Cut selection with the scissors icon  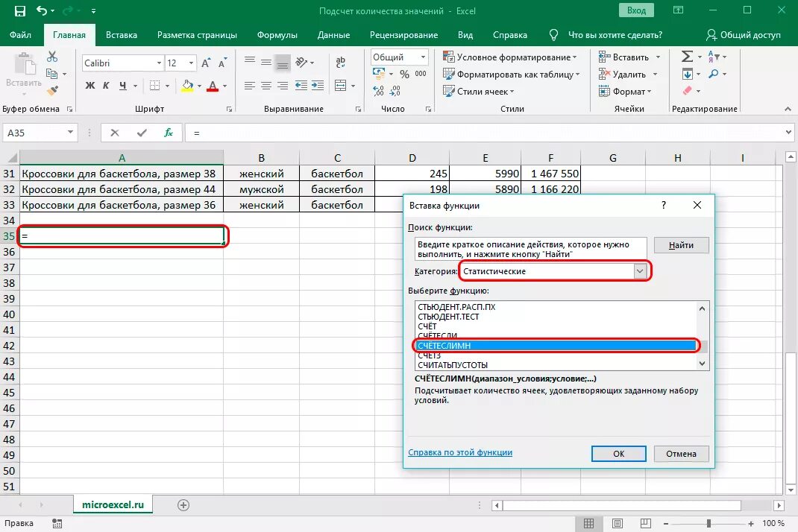pyautogui.click(x=52, y=57)
